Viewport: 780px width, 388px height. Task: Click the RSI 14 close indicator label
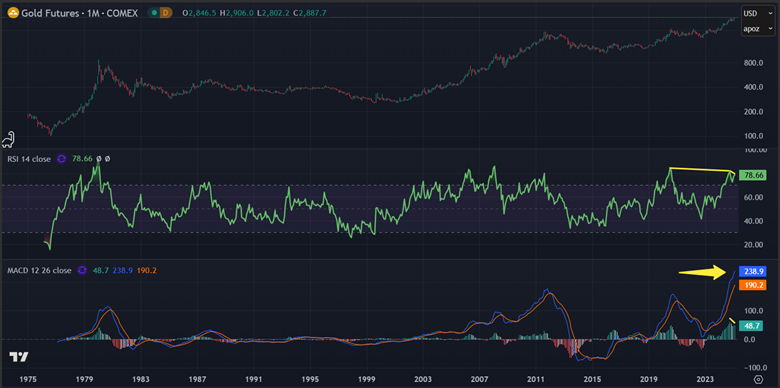pyautogui.click(x=28, y=159)
